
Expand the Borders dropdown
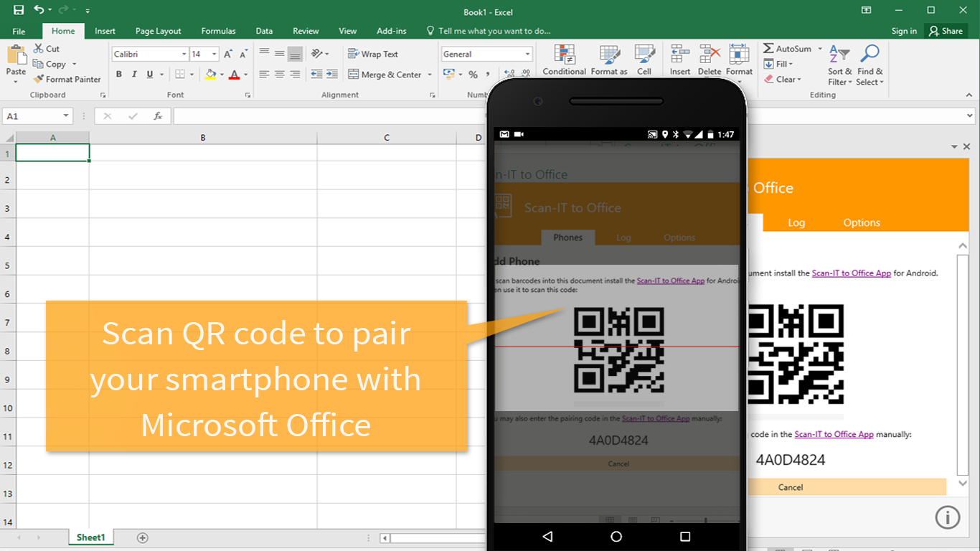[192, 74]
